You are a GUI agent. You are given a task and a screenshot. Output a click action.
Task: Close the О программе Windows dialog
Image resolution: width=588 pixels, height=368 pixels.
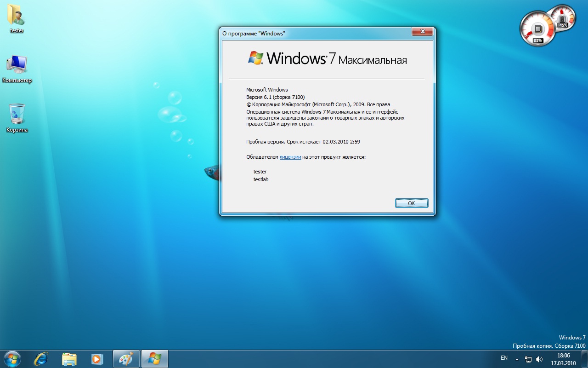pyautogui.click(x=422, y=31)
